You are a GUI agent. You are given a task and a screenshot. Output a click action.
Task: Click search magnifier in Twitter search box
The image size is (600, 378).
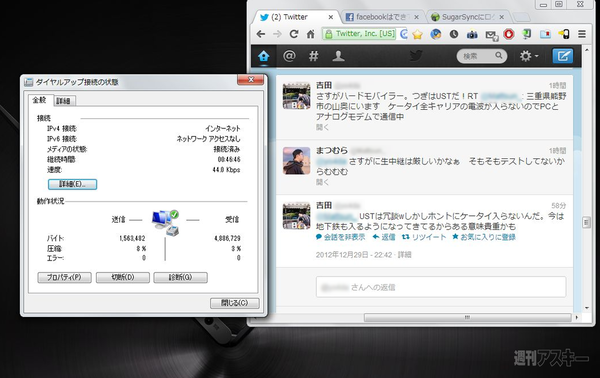coord(499,56)
